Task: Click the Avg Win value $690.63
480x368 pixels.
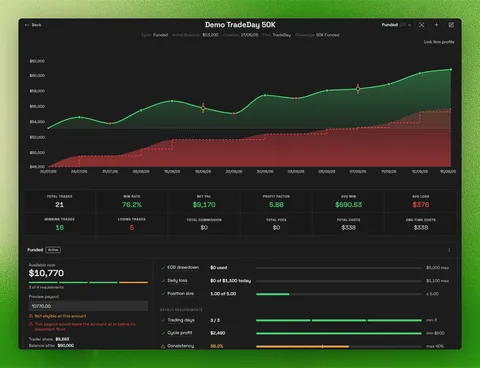Action: [348, 205]
